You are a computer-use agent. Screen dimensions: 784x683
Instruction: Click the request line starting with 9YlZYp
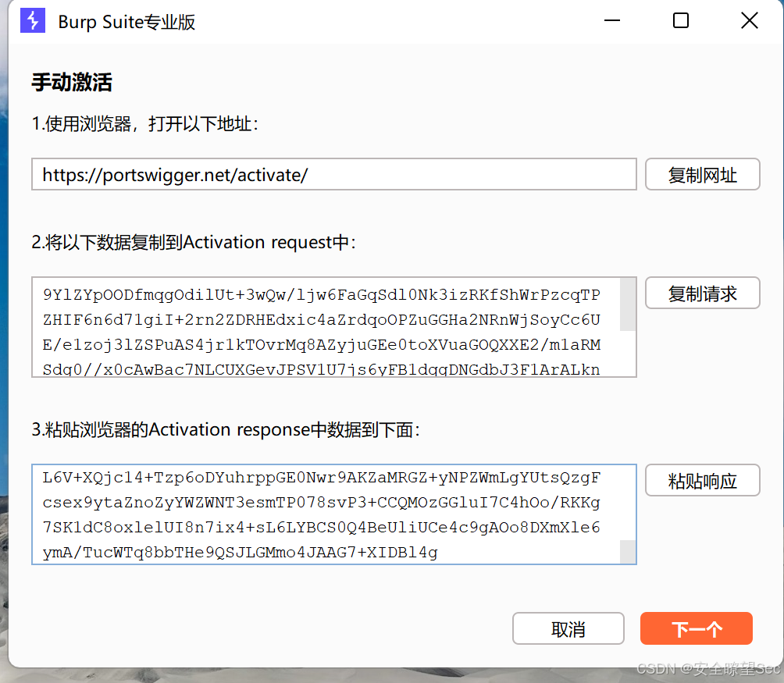pyautogui.click(x=322, y=295)
